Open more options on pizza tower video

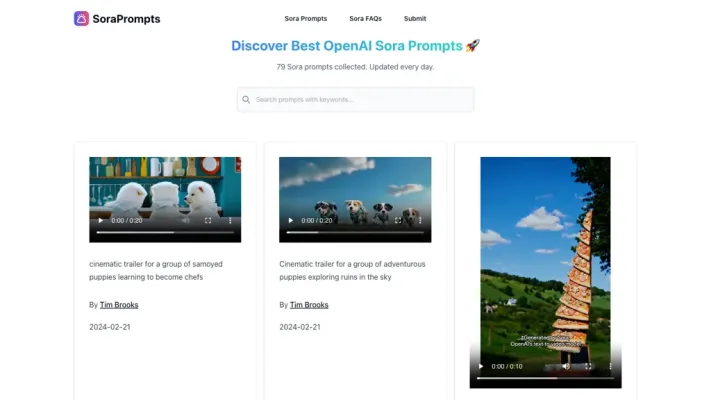point(610,366)
